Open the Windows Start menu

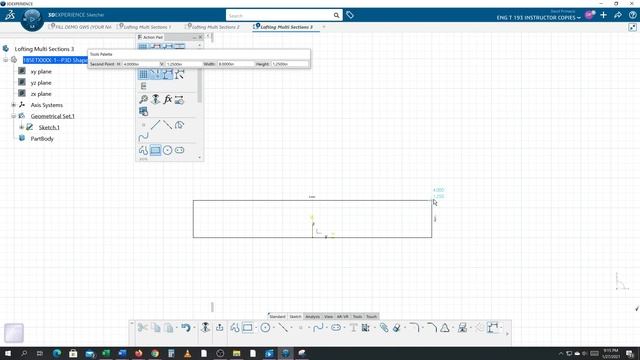(7, 353)
